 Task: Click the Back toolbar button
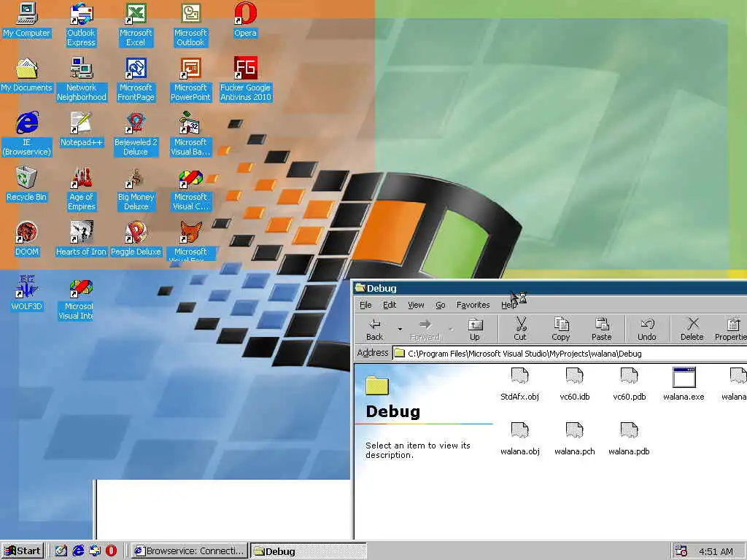pyautogui.click(x=374, y=329)
